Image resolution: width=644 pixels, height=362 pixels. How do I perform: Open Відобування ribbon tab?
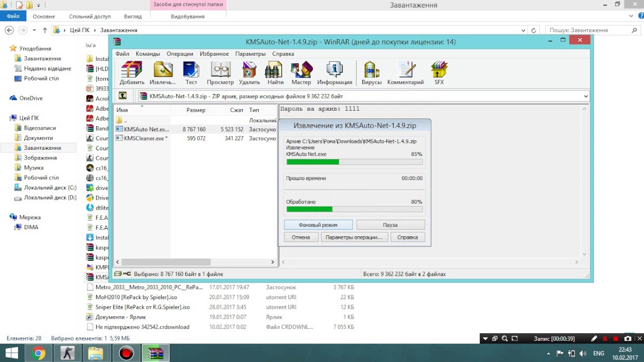click(x=188, y=16)
